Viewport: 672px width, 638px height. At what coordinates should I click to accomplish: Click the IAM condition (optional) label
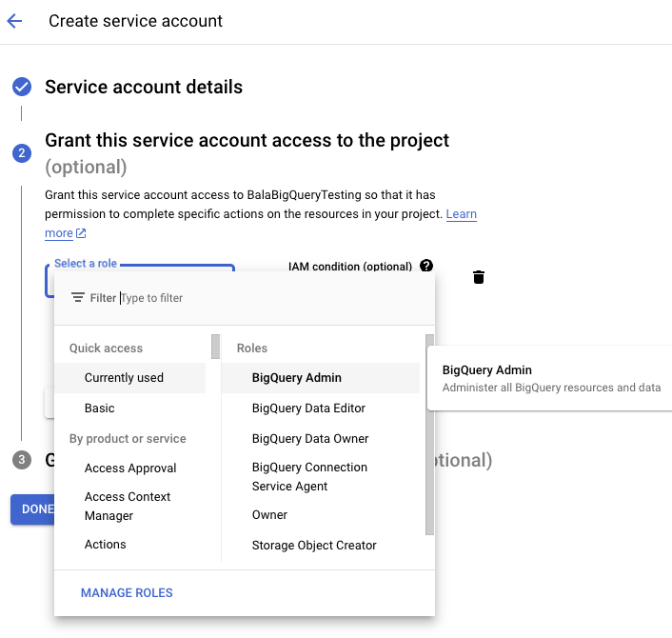tap(350, 267)
